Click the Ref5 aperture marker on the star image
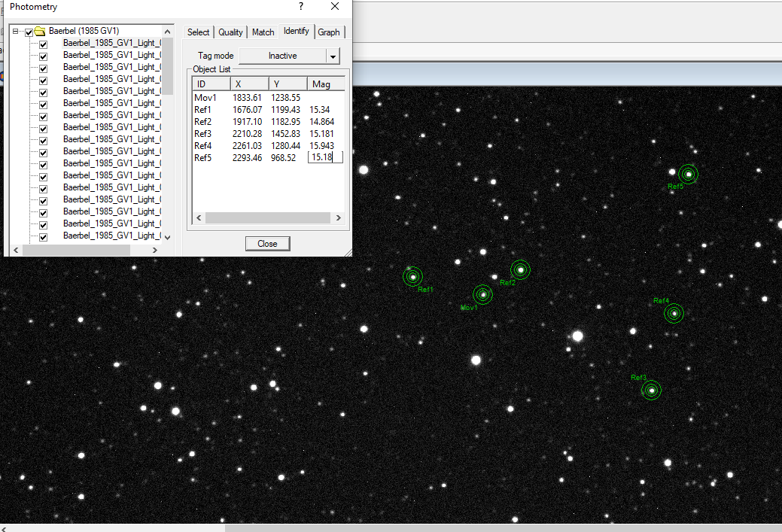Image resolution: width=782 pixels, height=532 pixels. pos(688,174)
